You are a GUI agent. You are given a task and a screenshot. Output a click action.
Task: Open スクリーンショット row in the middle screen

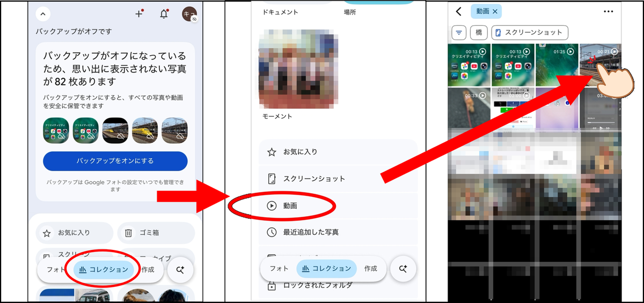pyautogui.click(x=338, y=179)
